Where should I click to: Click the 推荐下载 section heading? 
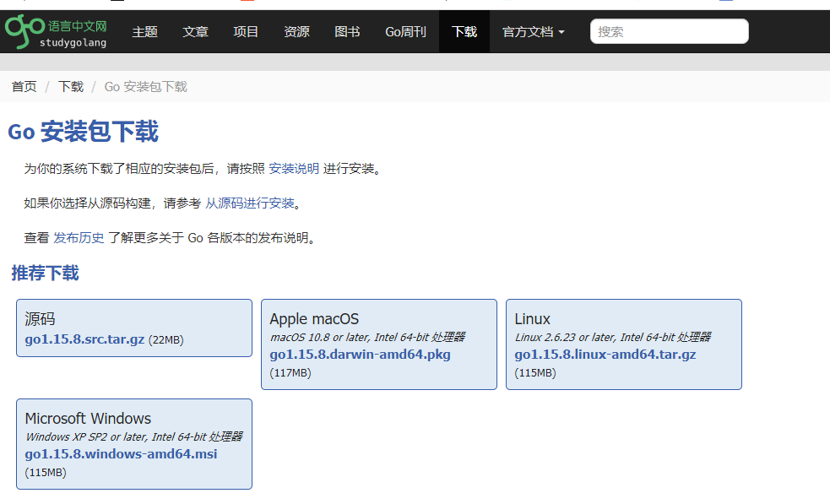45,273
